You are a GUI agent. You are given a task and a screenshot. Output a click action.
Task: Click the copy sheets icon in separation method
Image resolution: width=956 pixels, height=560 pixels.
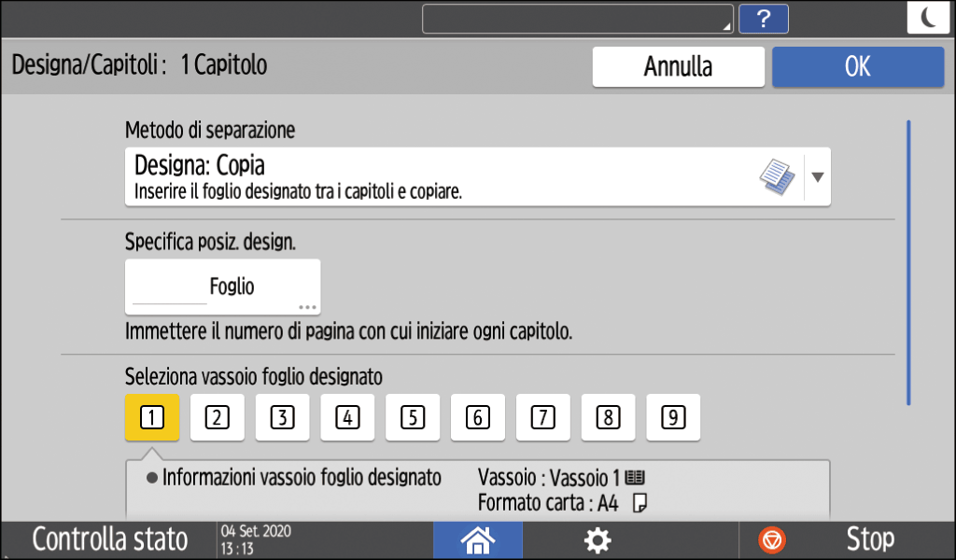point(778,175)
